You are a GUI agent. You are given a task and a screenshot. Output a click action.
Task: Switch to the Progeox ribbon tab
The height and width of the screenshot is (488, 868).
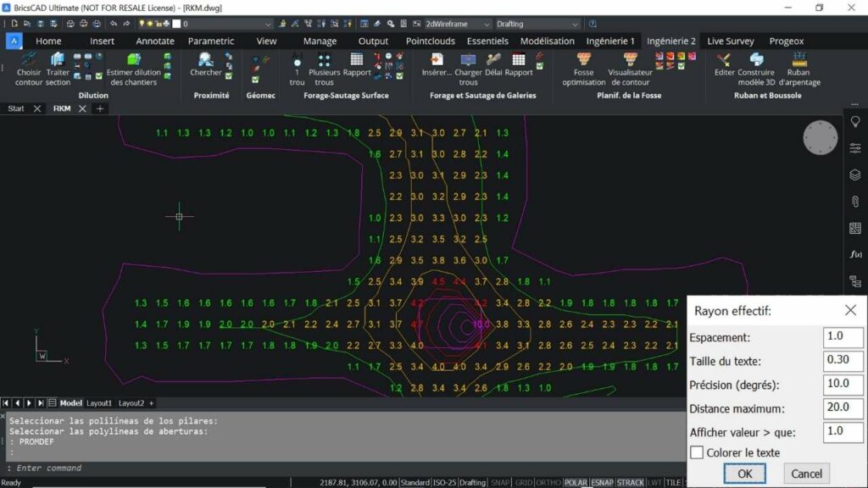[x=786, y=41]
